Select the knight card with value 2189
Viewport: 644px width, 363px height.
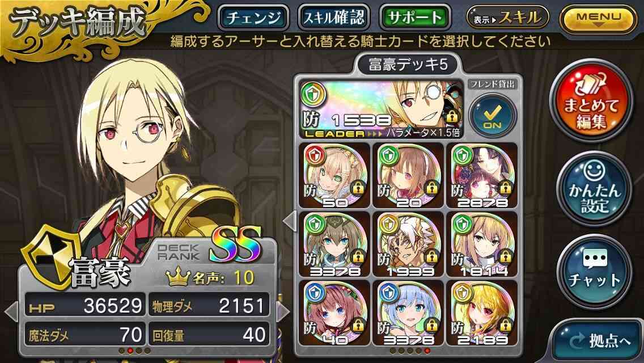(482, 313)
